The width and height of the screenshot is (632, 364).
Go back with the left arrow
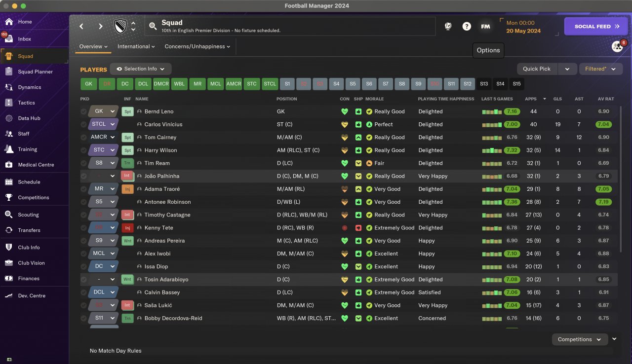(81, 26)
